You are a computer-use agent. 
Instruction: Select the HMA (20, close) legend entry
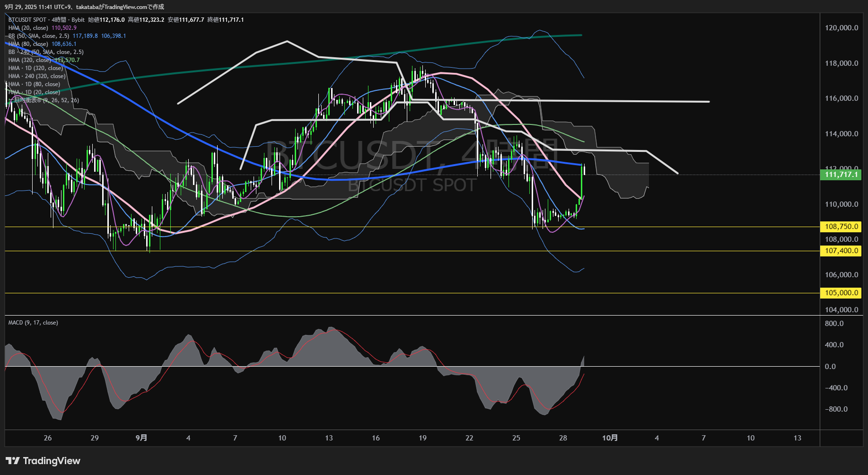[x=28, y=28]
